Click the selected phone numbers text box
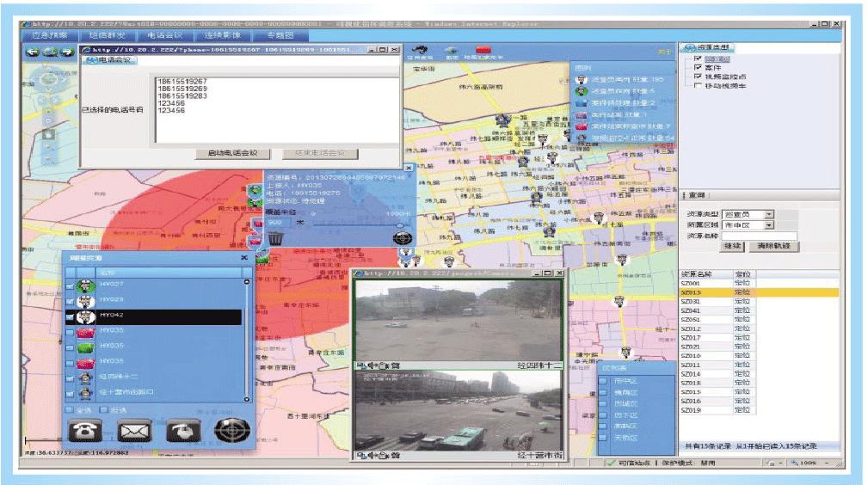 pos(277,109)
